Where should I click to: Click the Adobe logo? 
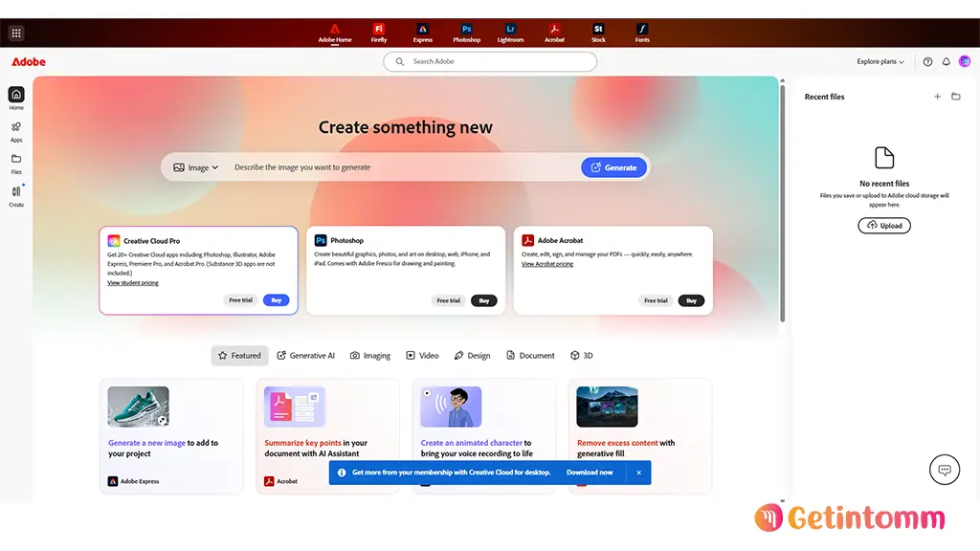[29, 62]
